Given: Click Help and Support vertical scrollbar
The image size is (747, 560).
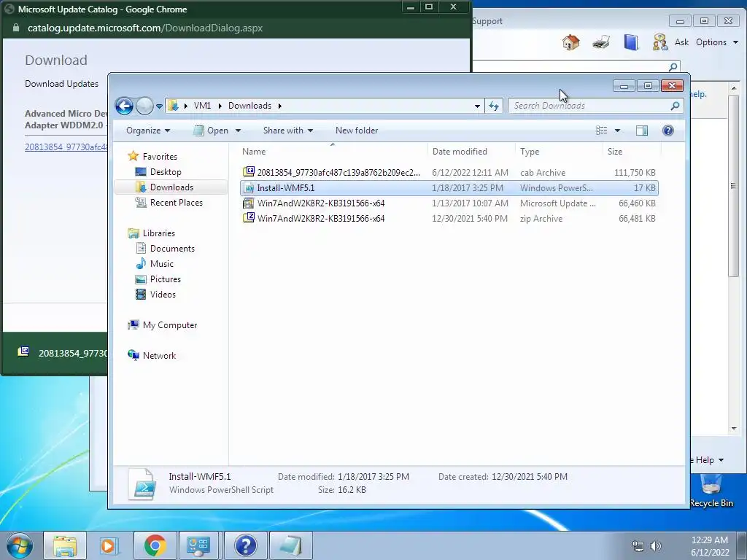Looking at the screenshot, I should pyautogui.click(x=733, y=186).
